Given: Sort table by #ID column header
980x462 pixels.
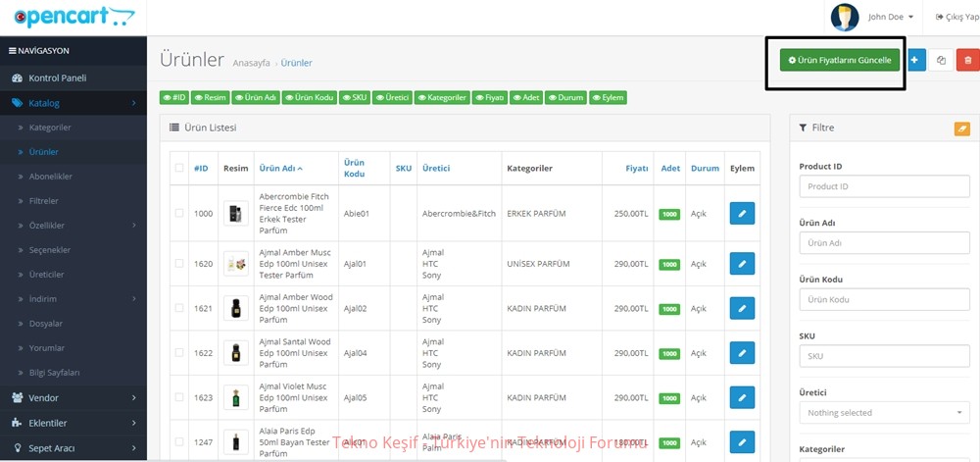Looking at the screenshot, I should coord(201,168).
